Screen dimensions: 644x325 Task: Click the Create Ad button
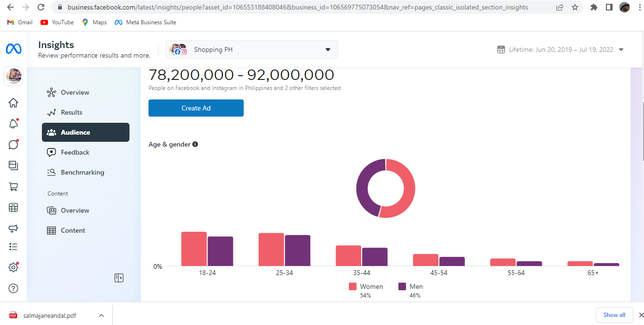pyautogui.click(x=196, y=108)
